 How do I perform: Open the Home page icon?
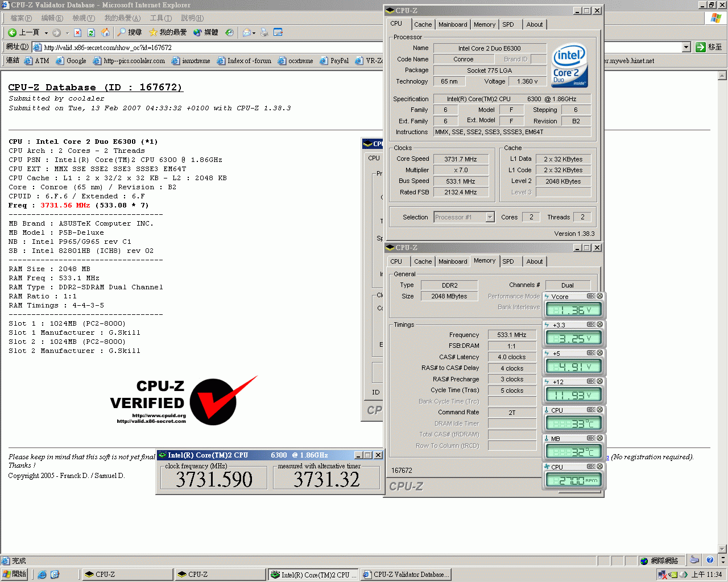[105, 32]
